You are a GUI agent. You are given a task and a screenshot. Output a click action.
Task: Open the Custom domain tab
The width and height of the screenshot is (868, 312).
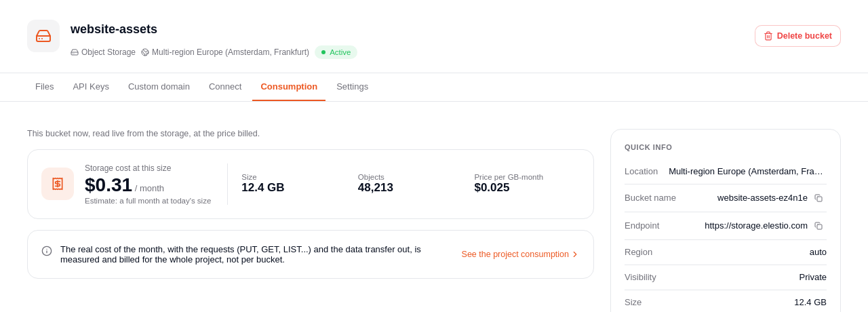(x=159, y=87)
